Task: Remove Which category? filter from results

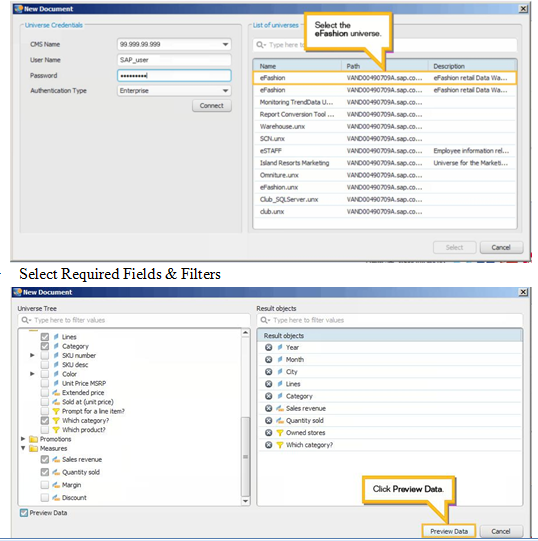Action: click(268, 445)
